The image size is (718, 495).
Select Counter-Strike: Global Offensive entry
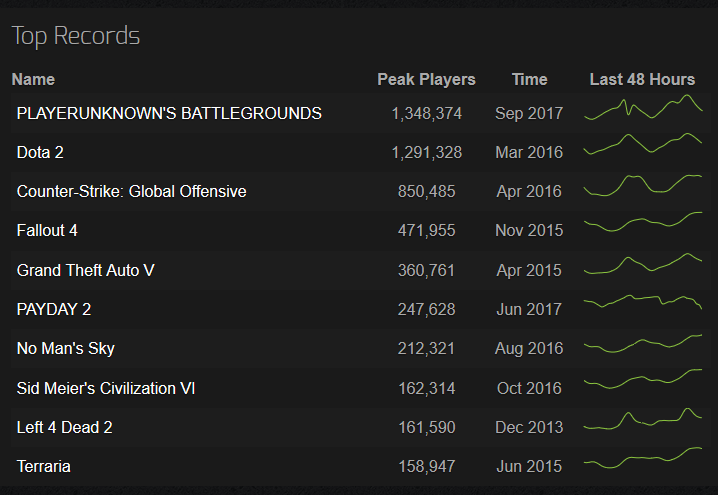tap(131, 191)
